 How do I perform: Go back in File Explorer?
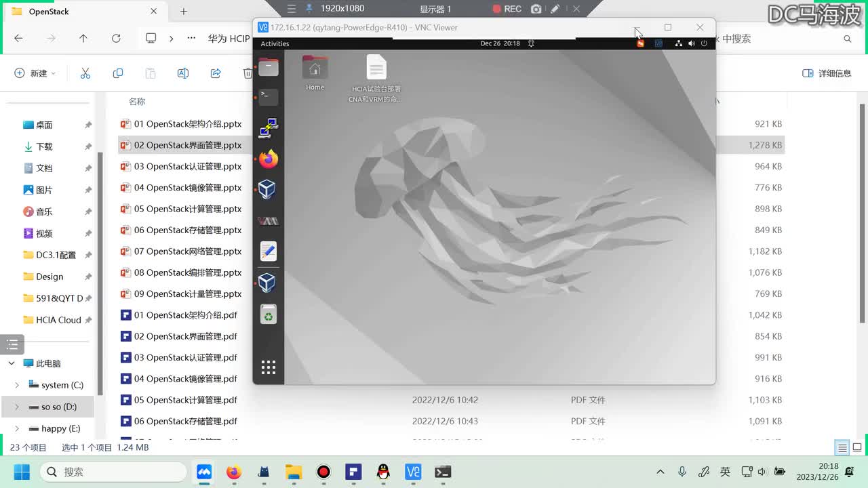coord(18,39)
